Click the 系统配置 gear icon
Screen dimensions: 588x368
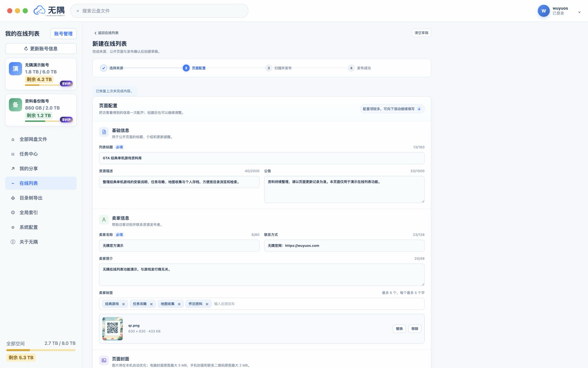pyautogui.click(x=13, y=227)
